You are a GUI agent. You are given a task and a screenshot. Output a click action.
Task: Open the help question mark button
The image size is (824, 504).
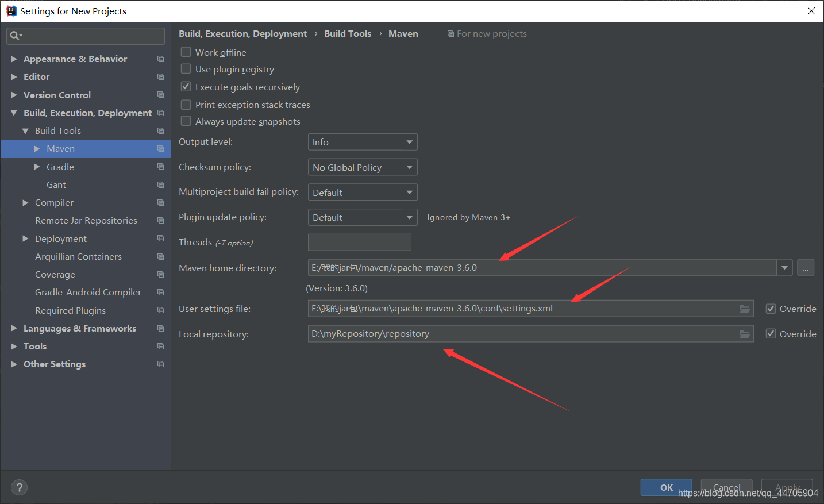click(x=19, y=487)
